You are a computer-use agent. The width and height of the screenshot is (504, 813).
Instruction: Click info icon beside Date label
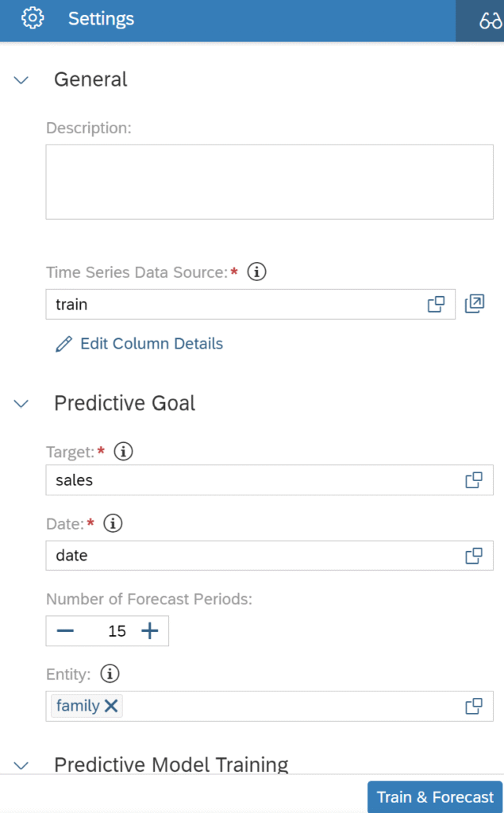(113, 523)
